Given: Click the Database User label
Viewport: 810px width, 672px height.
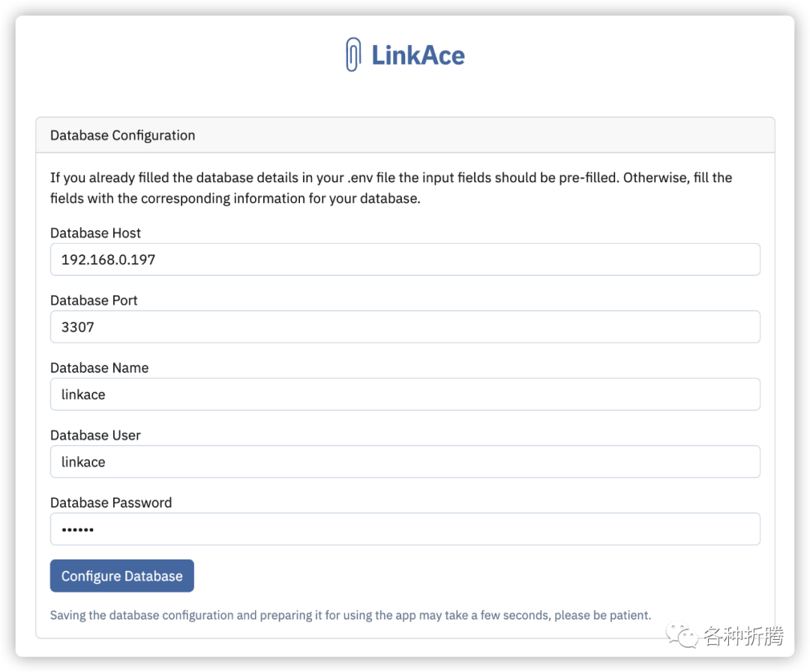Looking at the screenshot, I should click(x=95, y=435).
